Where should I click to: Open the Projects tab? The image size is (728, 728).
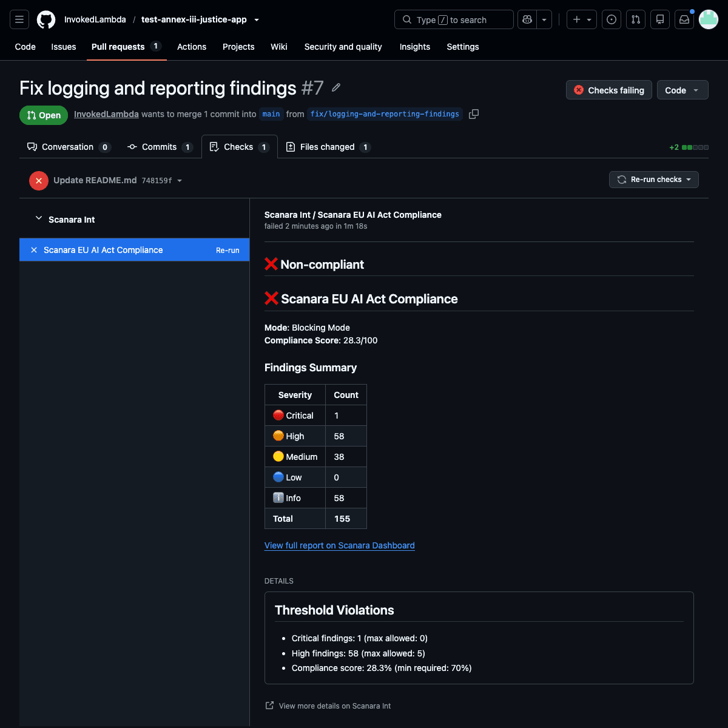pos(238,47)
